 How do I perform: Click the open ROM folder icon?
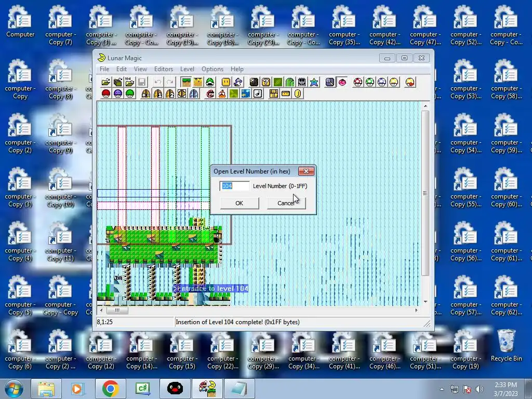pyautogui.click(x=106, y=82)
